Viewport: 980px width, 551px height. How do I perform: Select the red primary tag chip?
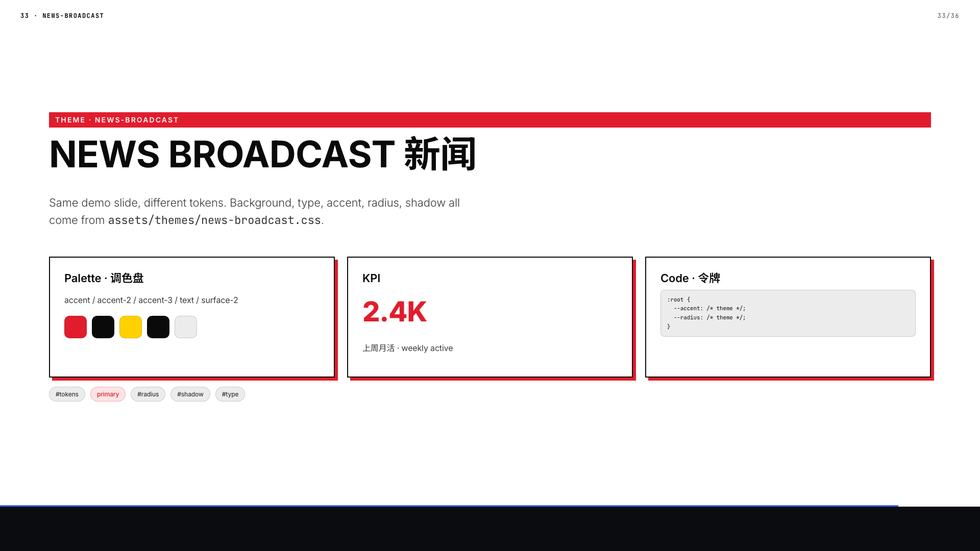[108, 394]
